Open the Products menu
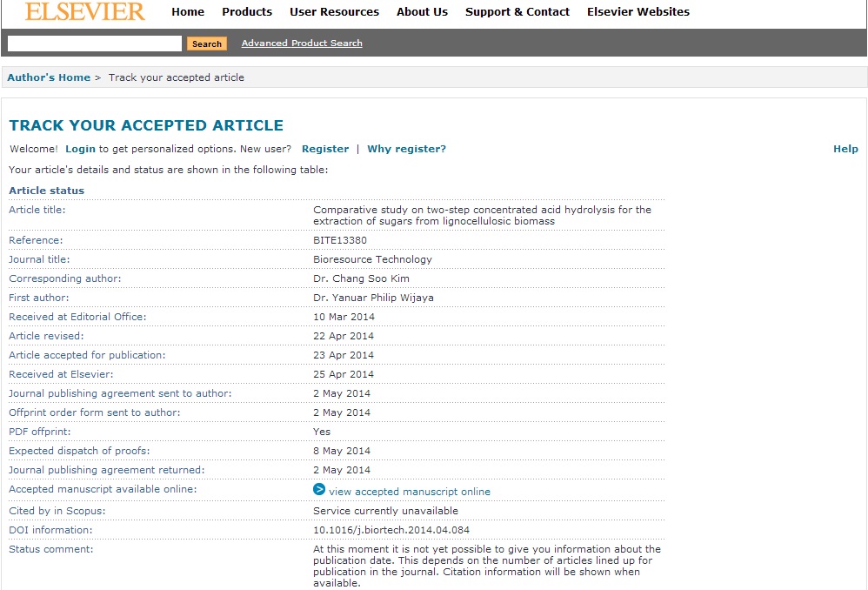868x590 pixels. (x=247, y=12)
